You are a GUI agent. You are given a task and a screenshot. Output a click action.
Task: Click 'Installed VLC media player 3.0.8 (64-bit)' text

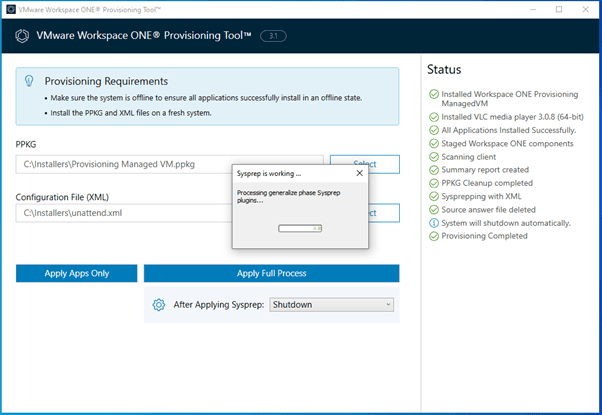pyautogui.click(x=512, y=117)
